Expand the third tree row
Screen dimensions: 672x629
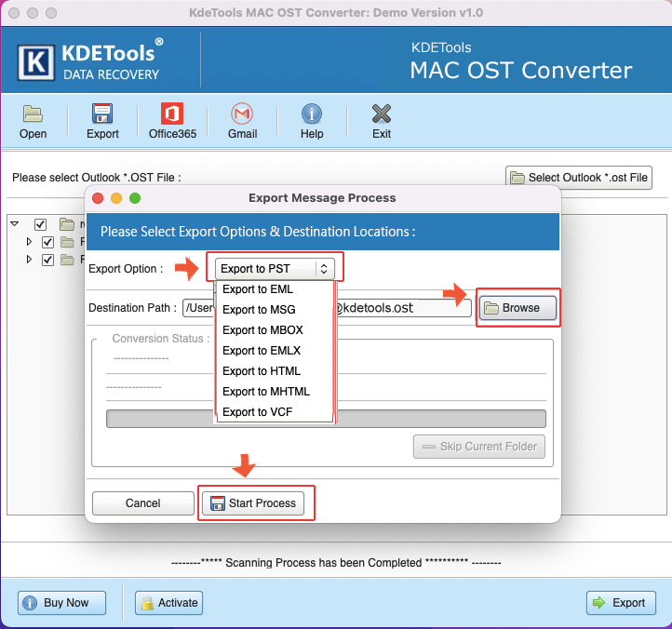tap(29, 260)
